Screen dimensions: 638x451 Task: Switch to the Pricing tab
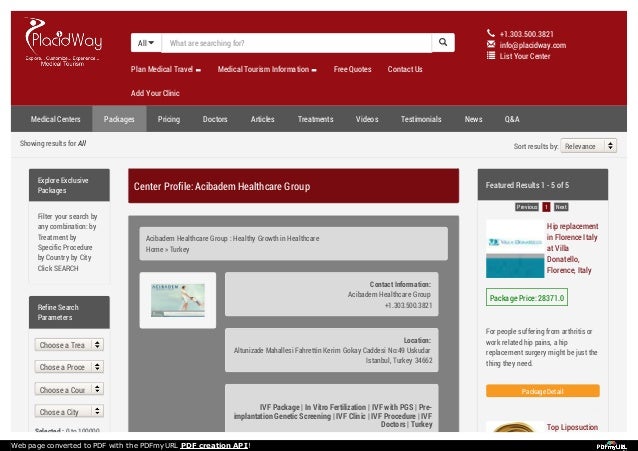(x=168, y=119)
